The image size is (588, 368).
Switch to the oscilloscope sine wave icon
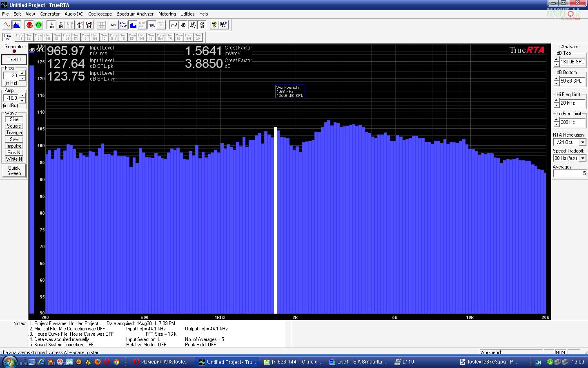[7, 25]
